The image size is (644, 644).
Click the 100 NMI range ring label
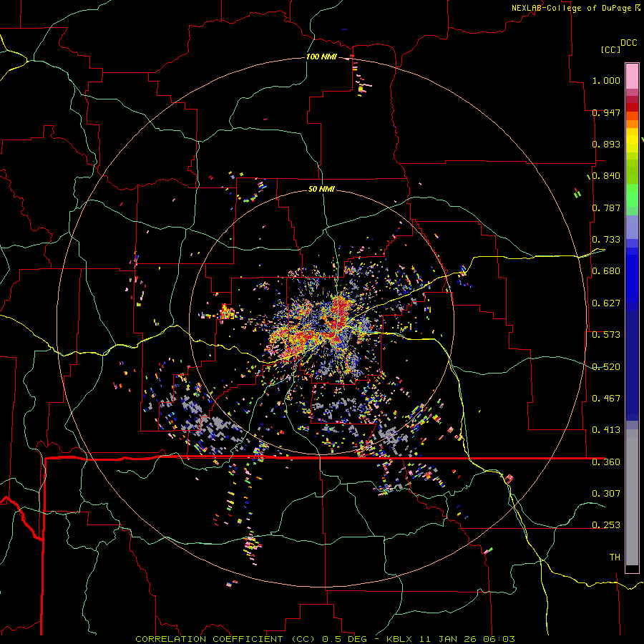coord(321,57)
